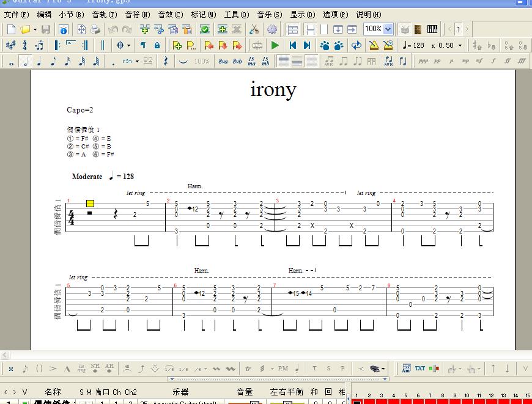The image size is (532, 404).
Task: Toggle triplet feel icon
Action: pos(39,45)
